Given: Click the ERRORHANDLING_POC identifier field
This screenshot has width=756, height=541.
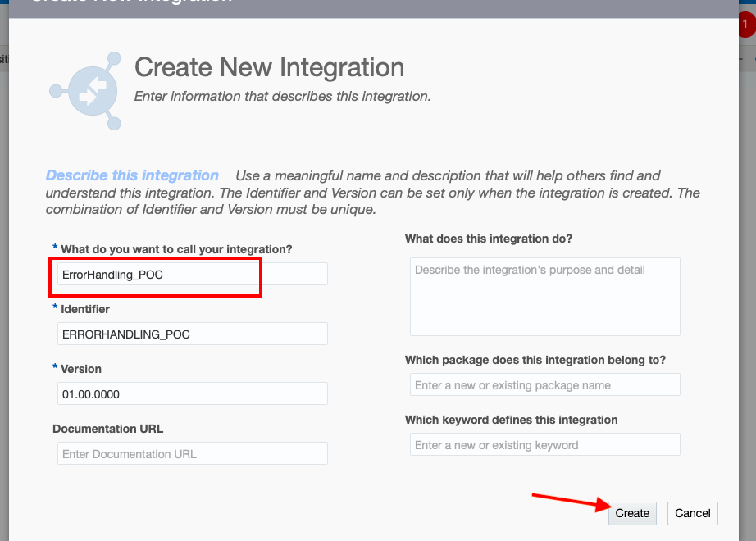Looking at the screenshot, I should [x=192, y=334].
